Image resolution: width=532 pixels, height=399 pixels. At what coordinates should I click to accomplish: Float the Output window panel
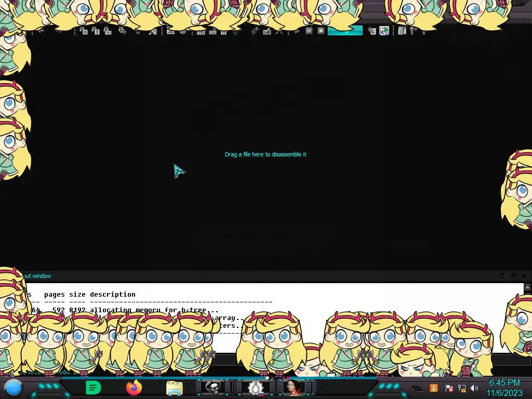[x=513, y=276]
